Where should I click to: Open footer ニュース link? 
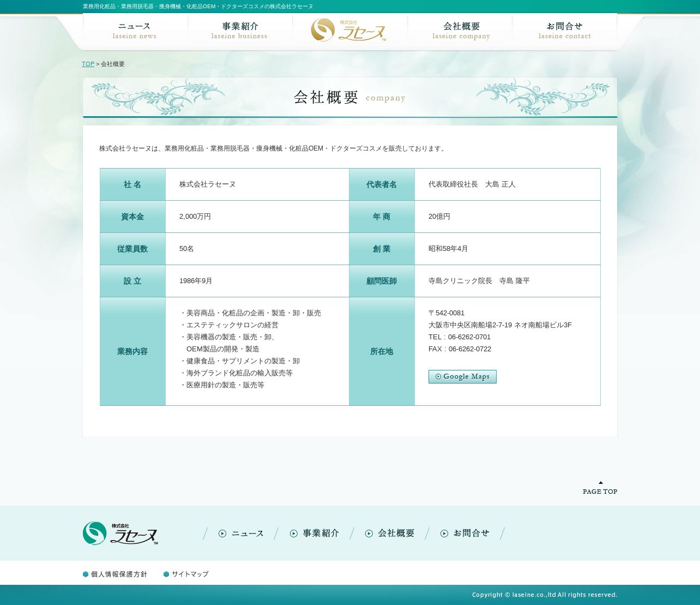241,534
